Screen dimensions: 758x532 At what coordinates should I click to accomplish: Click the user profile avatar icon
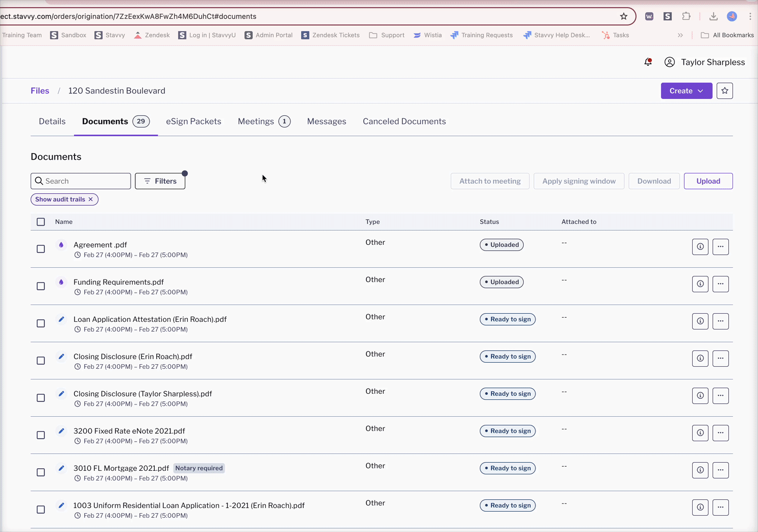[x=670, y=62]
